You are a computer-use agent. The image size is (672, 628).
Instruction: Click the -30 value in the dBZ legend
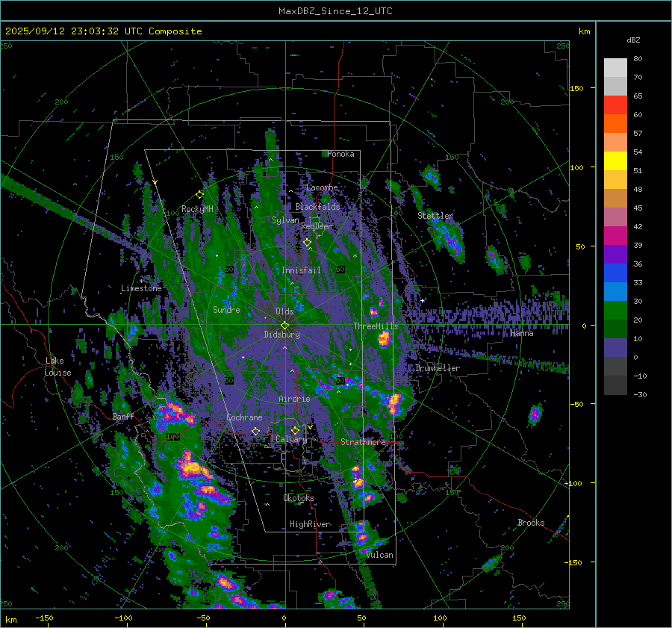pos(640,394)
